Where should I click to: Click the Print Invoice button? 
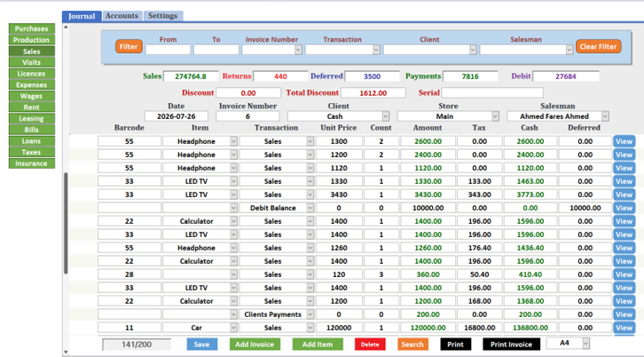click(511, 345)
